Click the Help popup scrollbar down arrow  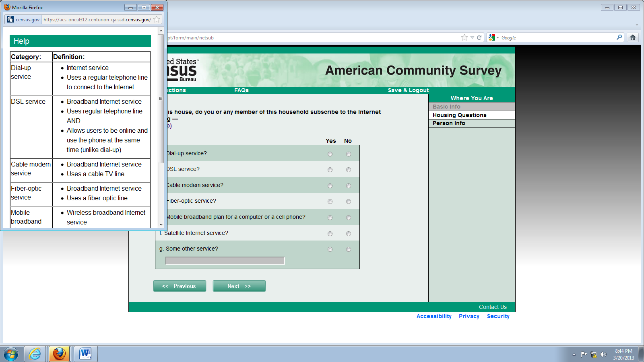161,225
